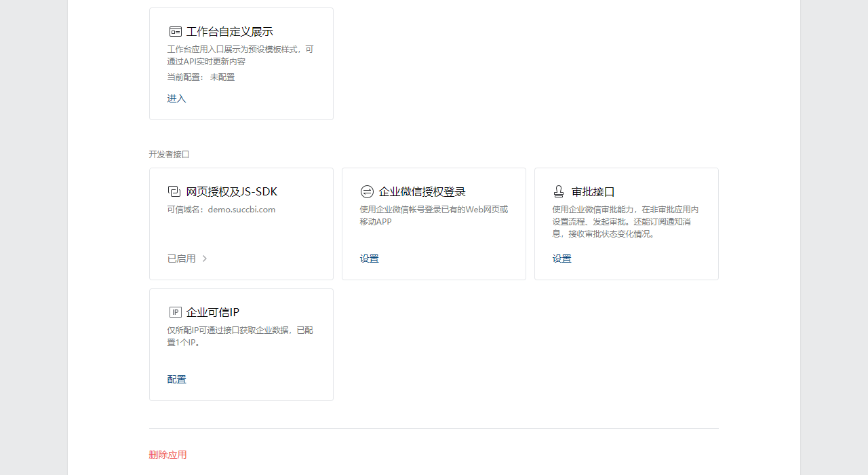Expand details via chevron next to 已启用
Viewport: 868px width, 475px height.
point(205,259)
